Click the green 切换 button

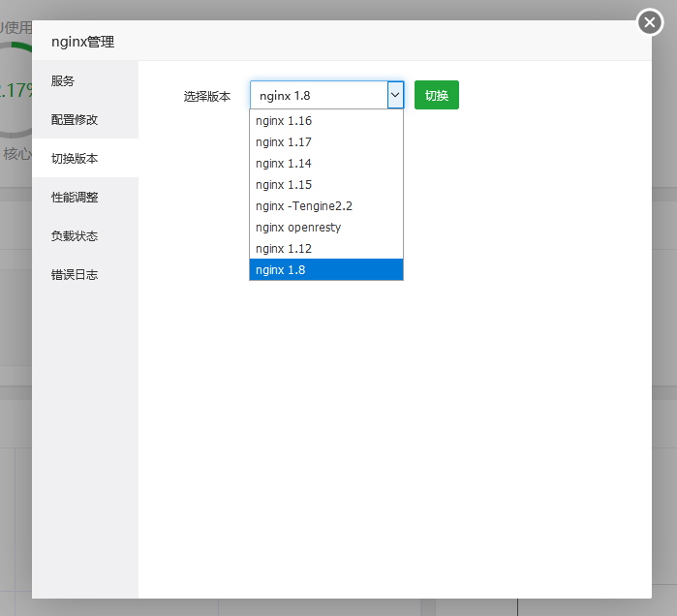tap(437, 95)
